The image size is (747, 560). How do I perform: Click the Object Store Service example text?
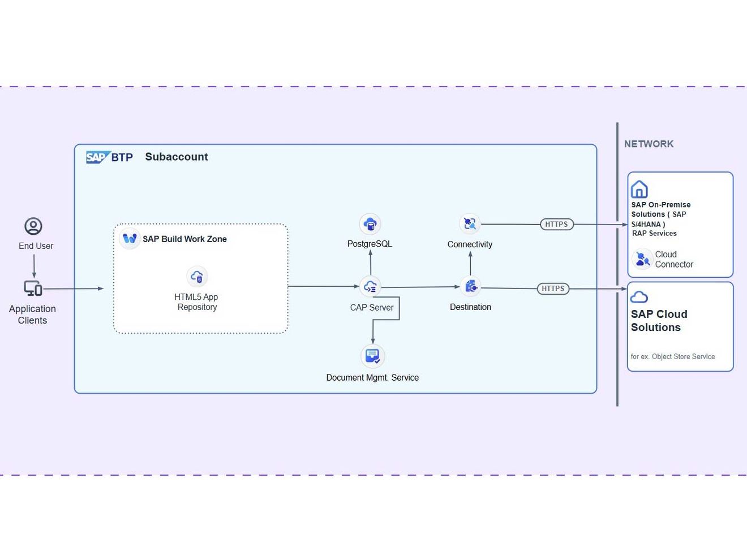click(673, 357)
